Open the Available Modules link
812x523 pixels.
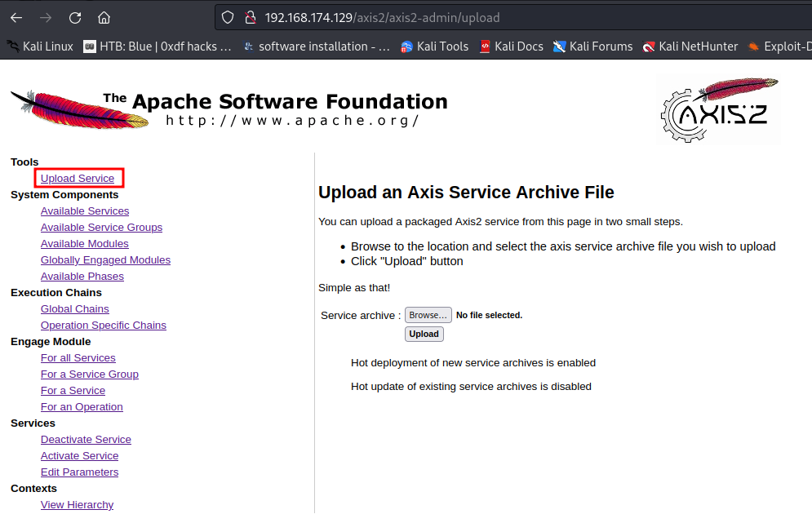click(x=85, y=243)
